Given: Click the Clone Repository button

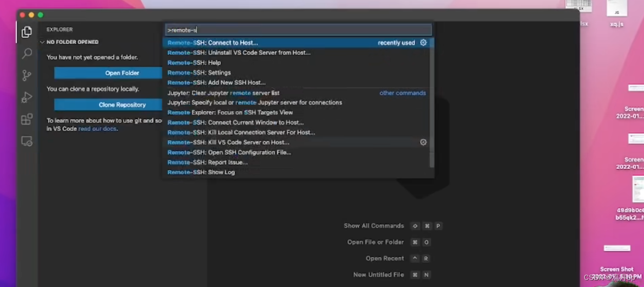Looking at the screenshot, I should coord(108,105).
